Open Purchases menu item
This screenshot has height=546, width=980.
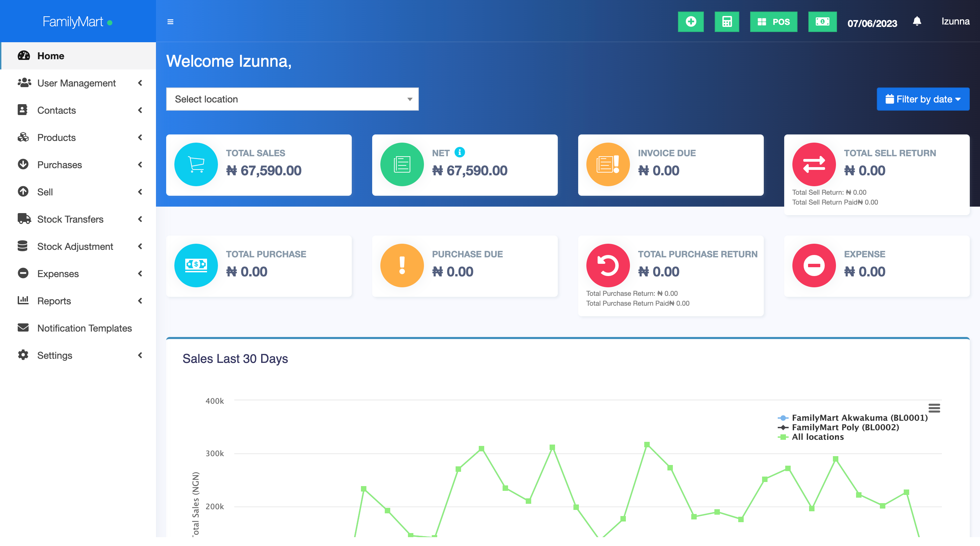[78, 165]
